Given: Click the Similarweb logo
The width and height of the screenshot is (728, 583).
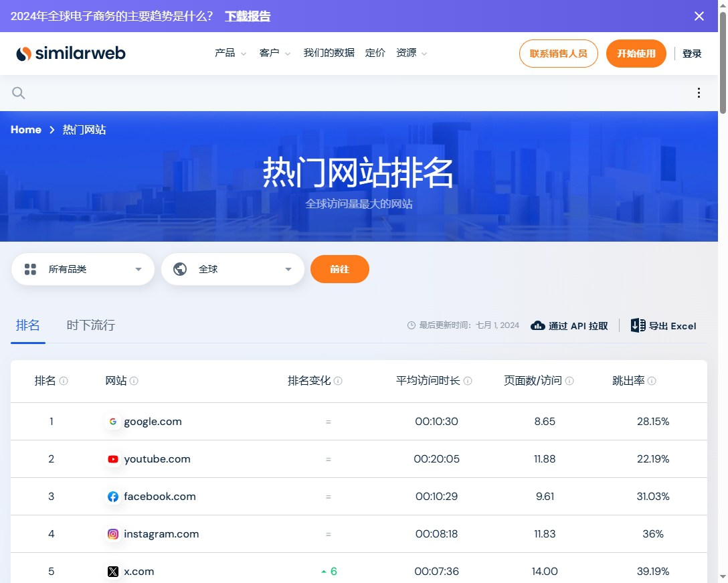Looking at the screenshot, I should tap(70, 54).
